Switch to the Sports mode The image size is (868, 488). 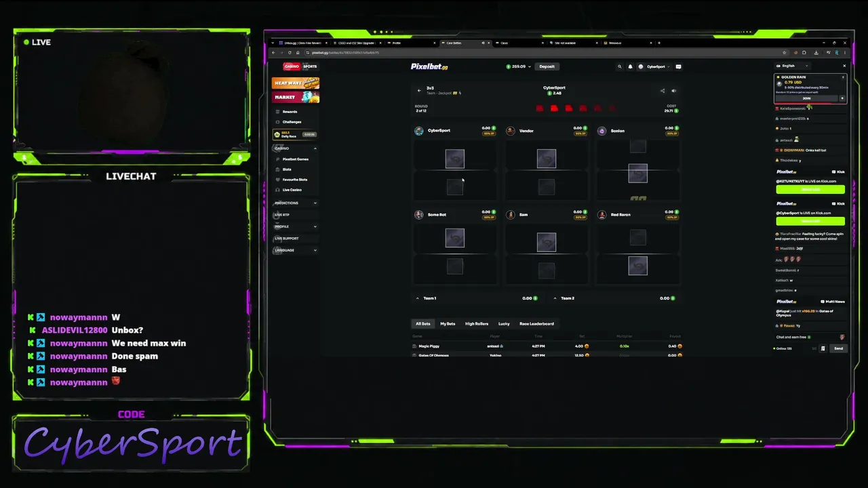point(310,66)
